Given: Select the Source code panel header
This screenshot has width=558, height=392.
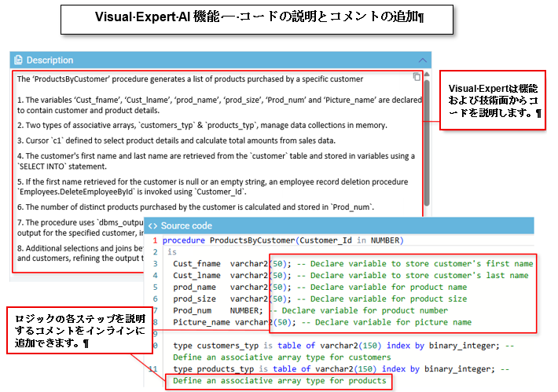Looking at the screenshot, I should pyautogui.click(x=185, y=225).
